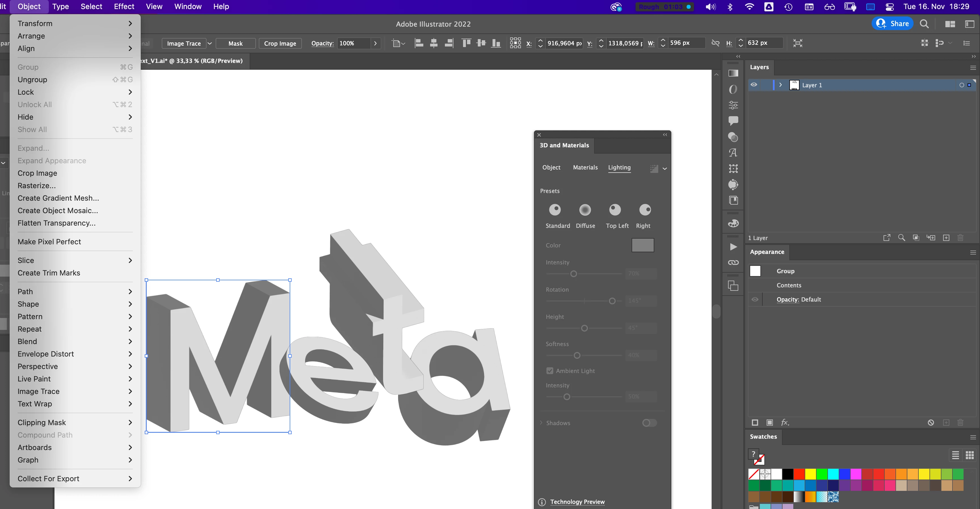The image size is (980, 509).
Task: Expand the Shadows section chevron
Action: point(541,423)
